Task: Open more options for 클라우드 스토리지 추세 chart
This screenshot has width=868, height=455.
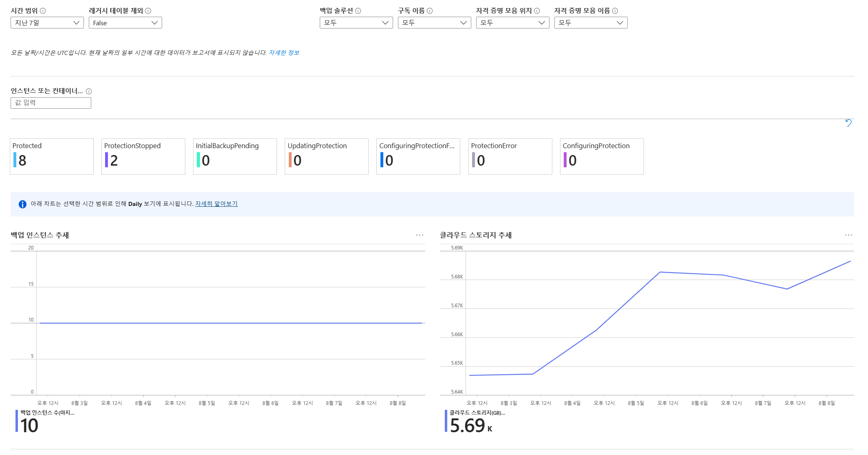Action: [848, 235]
